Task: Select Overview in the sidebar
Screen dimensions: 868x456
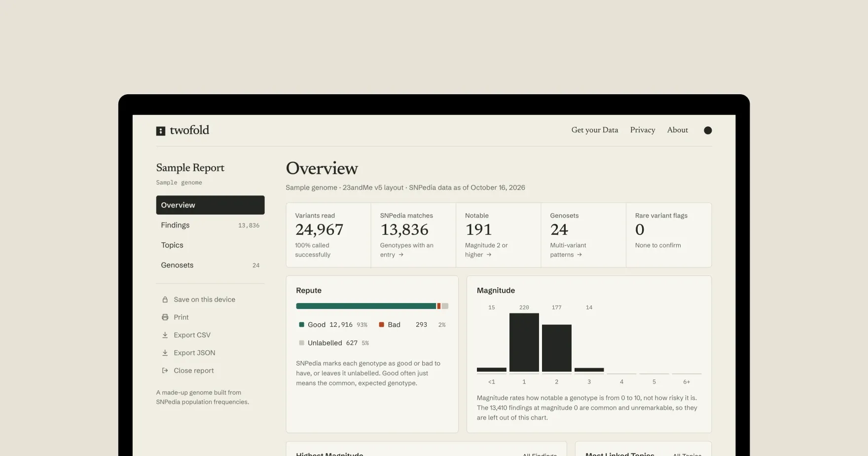Action: tap(210, 205)
